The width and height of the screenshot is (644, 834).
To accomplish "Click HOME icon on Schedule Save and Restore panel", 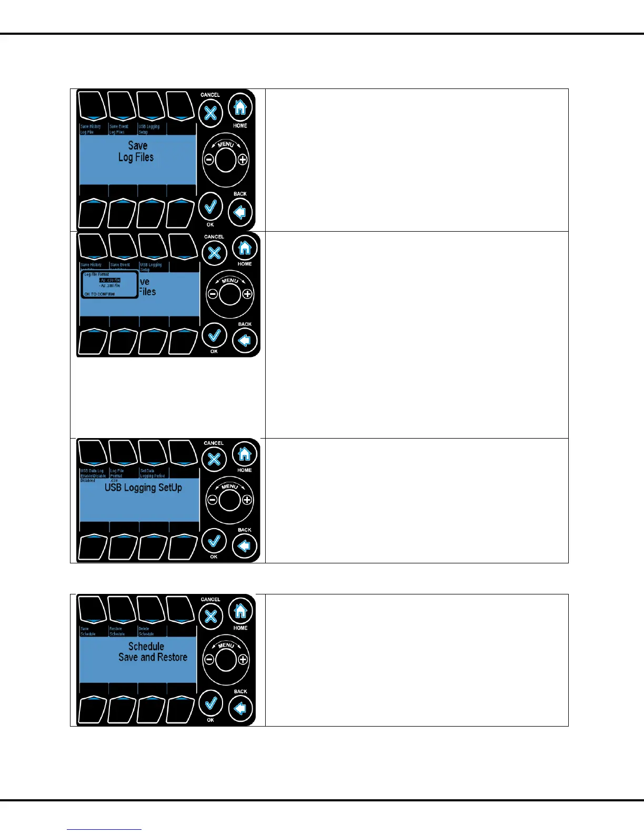I will pos(240,611).
